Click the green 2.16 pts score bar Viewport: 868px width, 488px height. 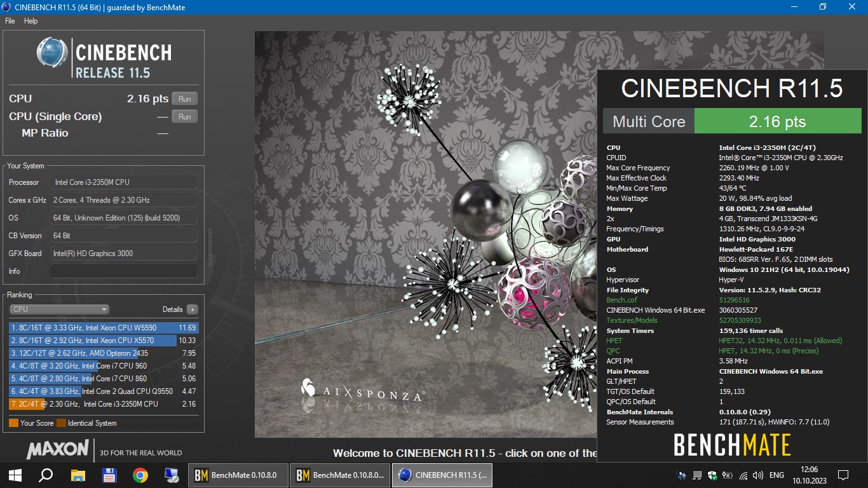point(778,121)
